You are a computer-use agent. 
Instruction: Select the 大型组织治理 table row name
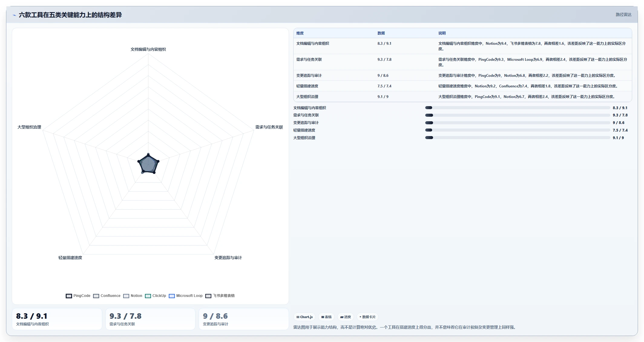click(x=307, y=97)
